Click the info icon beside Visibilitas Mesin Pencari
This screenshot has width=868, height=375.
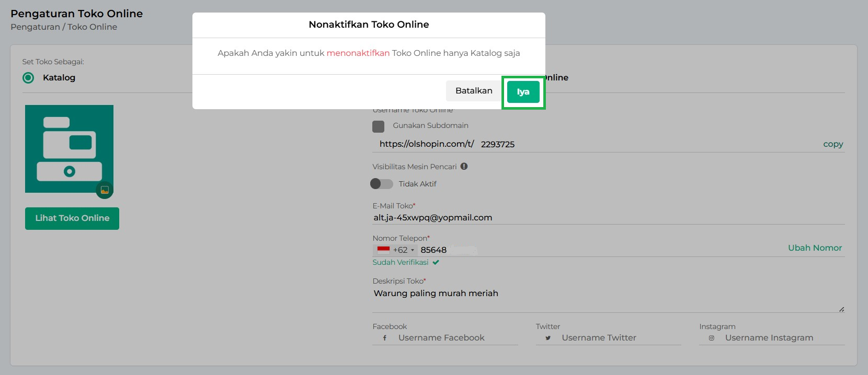coord(464,167)
